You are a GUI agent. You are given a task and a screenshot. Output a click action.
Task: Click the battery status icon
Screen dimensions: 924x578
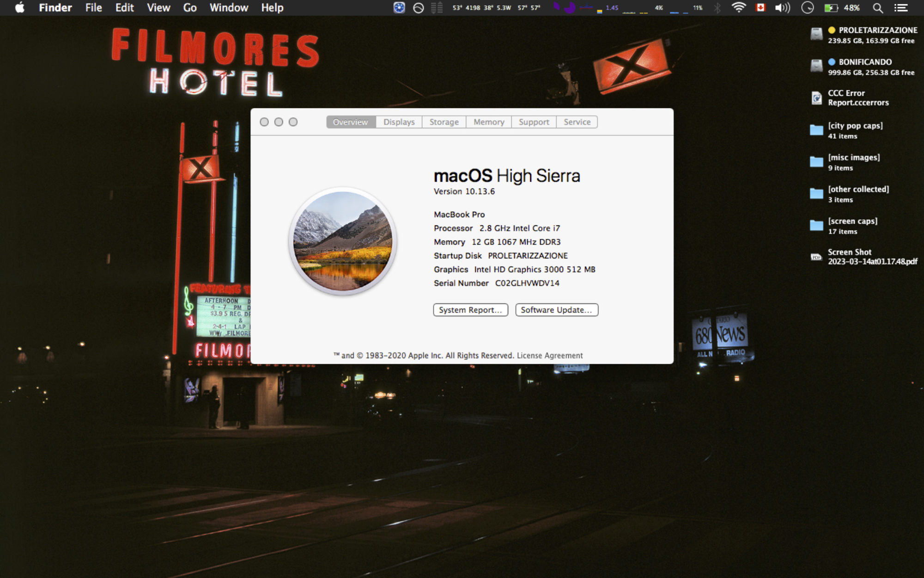pyautogui.click(x=831, y=7)
